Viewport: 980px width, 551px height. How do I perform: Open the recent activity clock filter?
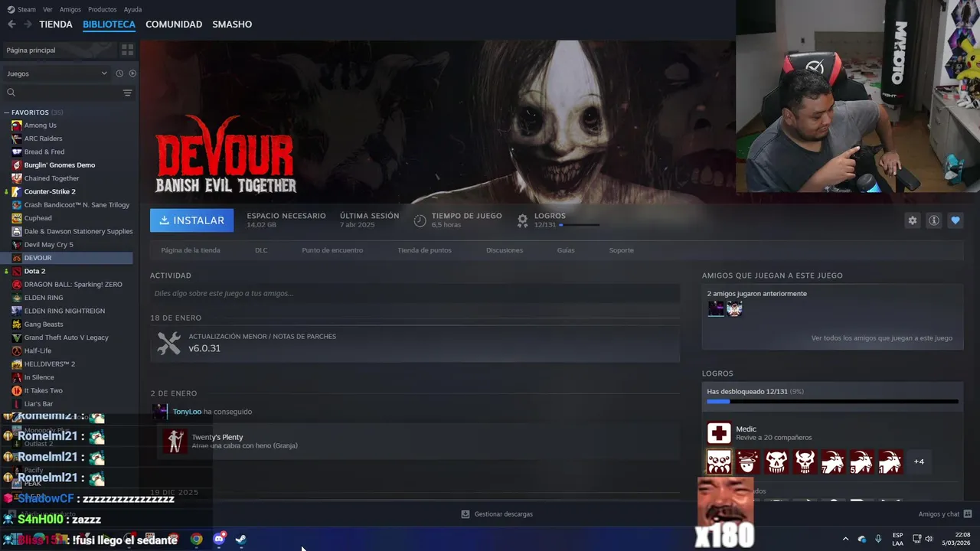click(119, 73)
